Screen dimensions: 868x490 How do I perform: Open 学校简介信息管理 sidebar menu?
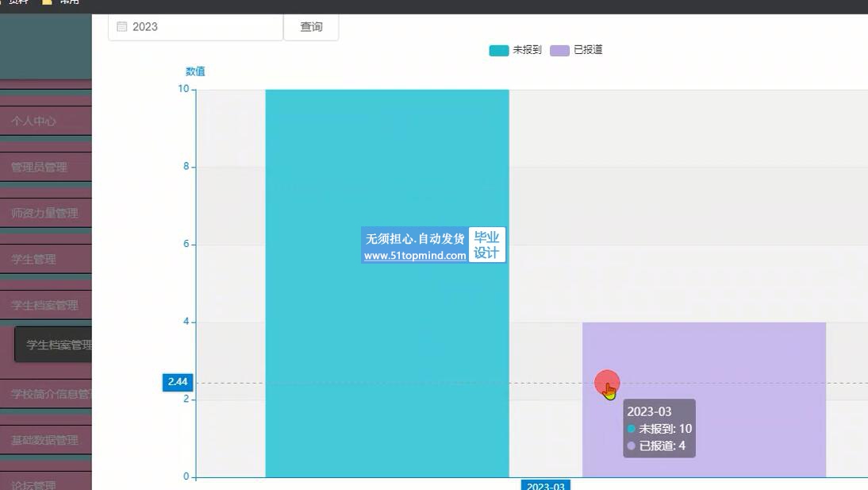45,394
